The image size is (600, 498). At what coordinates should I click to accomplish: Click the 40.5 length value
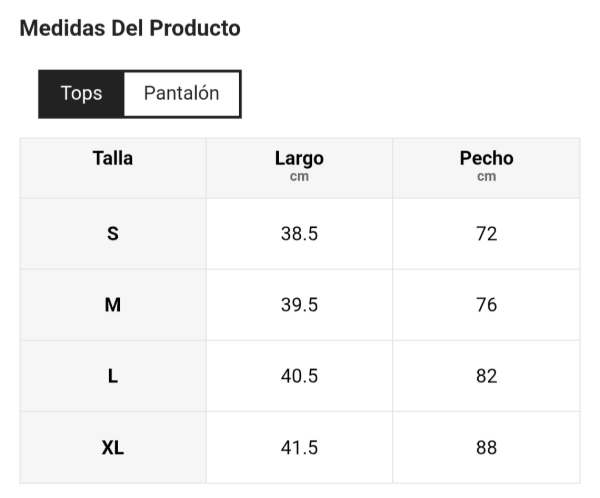[x=299, y=376]
